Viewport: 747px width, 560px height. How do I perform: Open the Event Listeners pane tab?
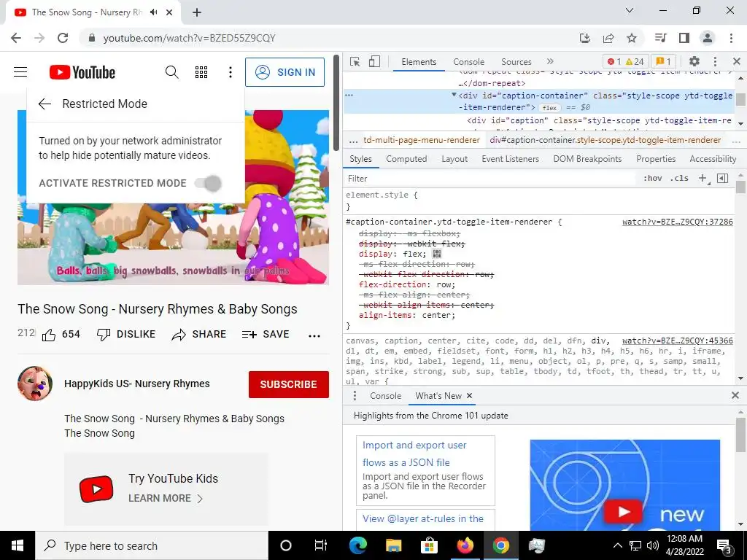[x=510, y=159]
